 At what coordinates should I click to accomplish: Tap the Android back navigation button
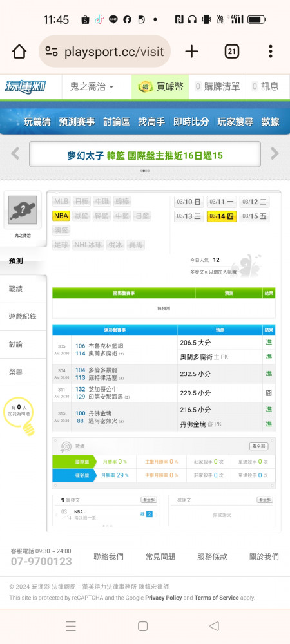[x=214, y=626]
